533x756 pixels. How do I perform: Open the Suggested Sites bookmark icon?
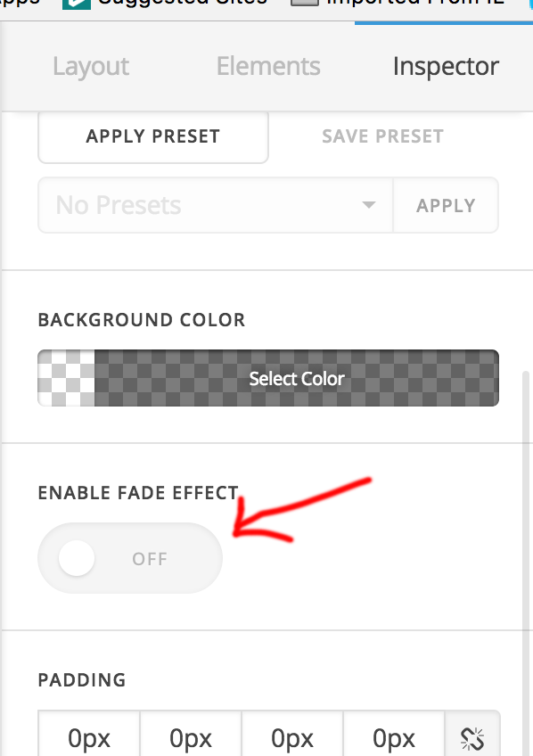(x=76, y=4)
